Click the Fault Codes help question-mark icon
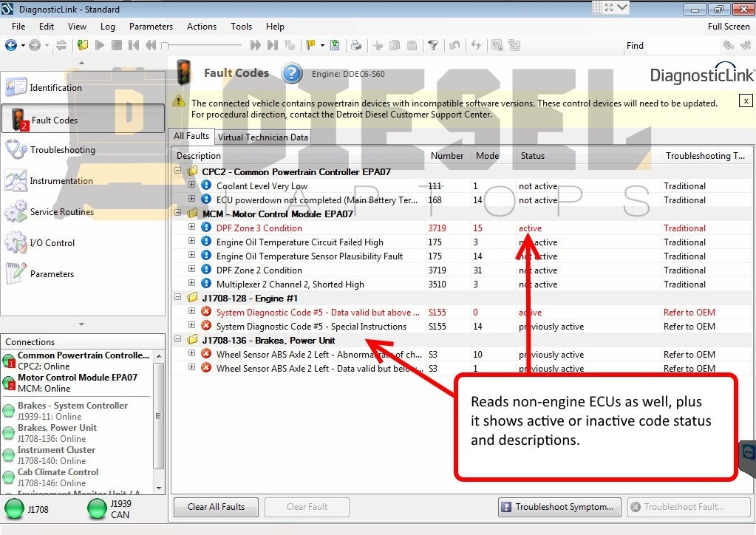756x535 pixels. pos(292,74)
